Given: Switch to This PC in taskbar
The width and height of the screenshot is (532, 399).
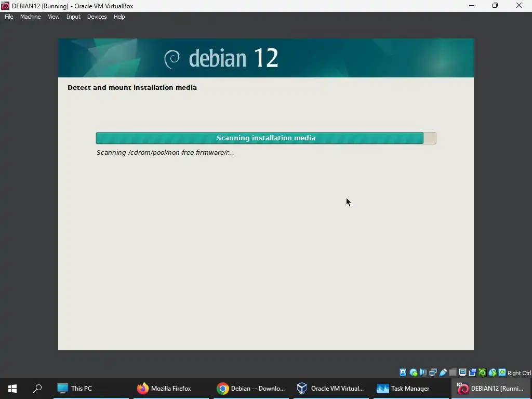Looking at the screenshot, I should tap(91, 389).
